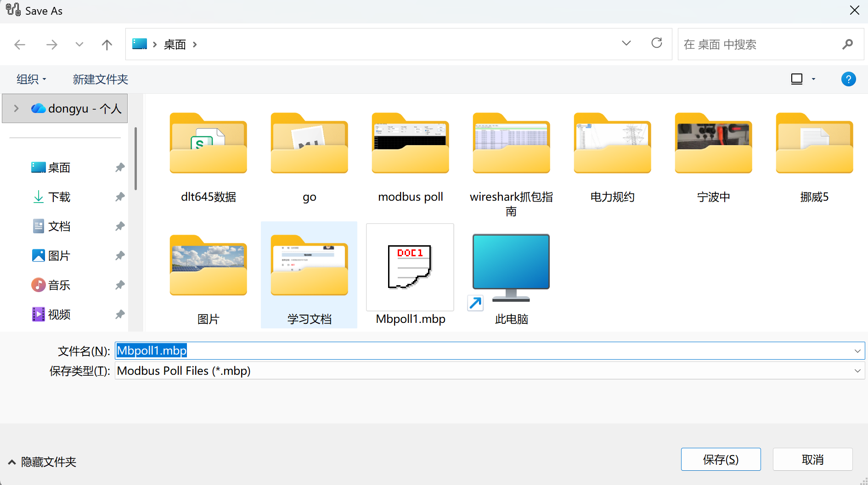This screenshot has height=485, width=868.
Task: Open recent locations chevron next to forward arrow
Action: click(x=79, y=45)
